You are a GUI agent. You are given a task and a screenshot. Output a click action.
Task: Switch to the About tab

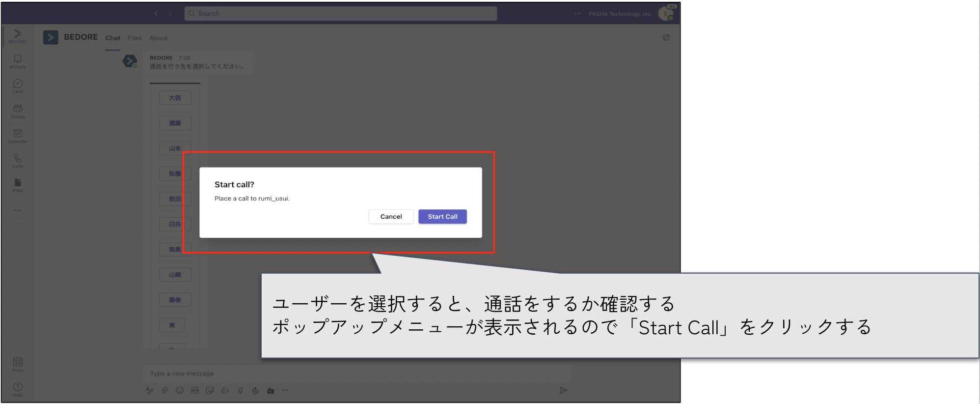pyautogui.click(x=159, y=38)
